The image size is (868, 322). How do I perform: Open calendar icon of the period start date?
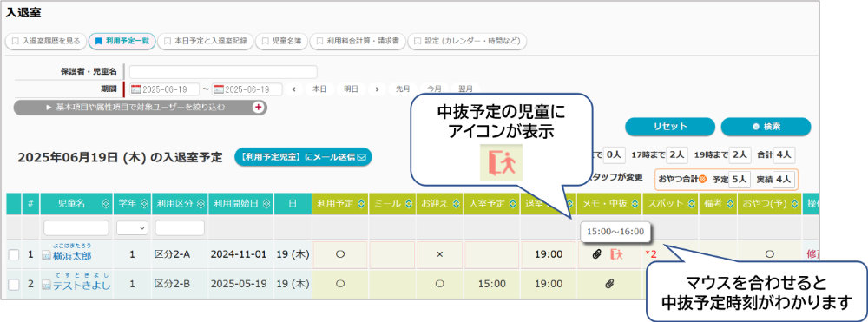(x=135, y=89)
